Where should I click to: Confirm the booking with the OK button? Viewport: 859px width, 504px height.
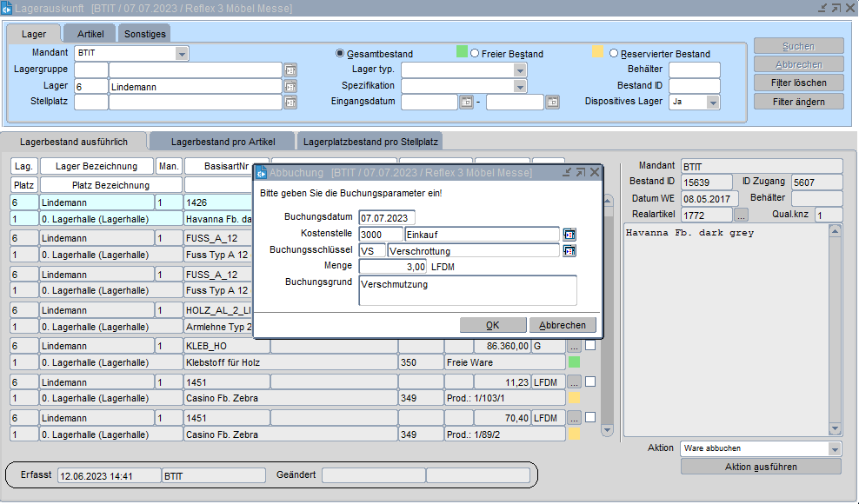point(492,325)
